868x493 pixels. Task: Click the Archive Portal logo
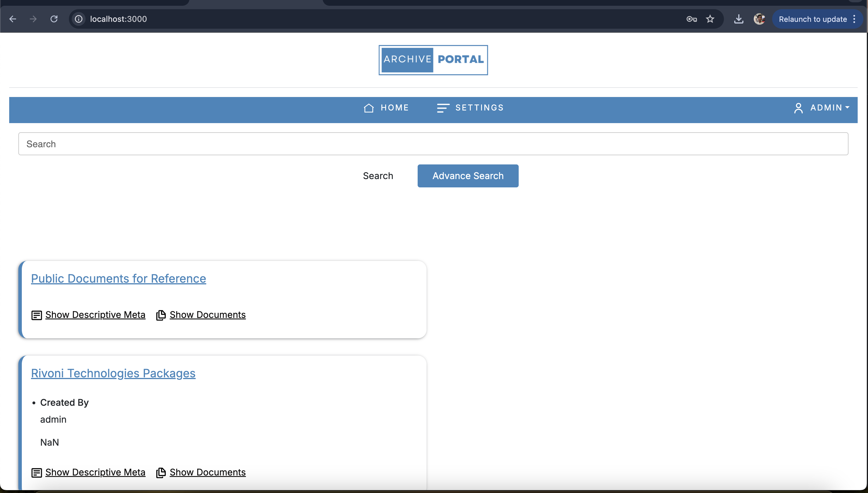coord(433,60)
